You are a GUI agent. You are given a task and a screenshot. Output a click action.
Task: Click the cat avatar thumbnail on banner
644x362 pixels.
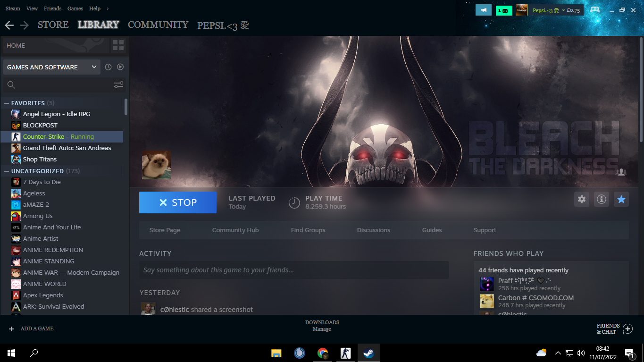(156, 165)
